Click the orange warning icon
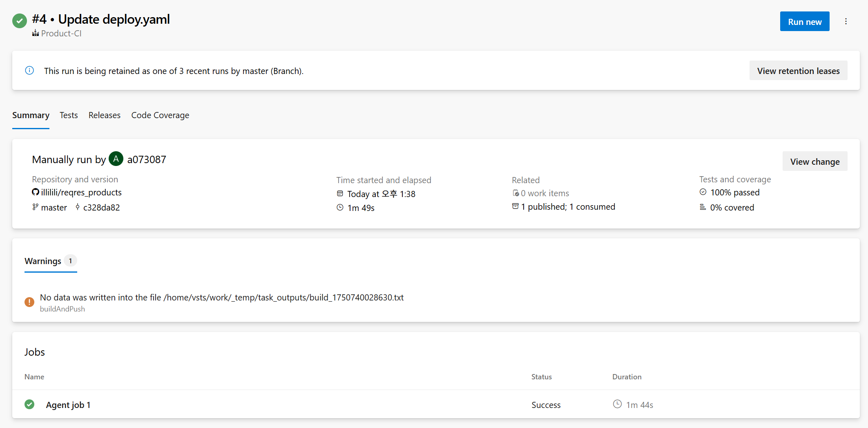The image size is (868, 428). pyautogui.click(x=29, y=302)
